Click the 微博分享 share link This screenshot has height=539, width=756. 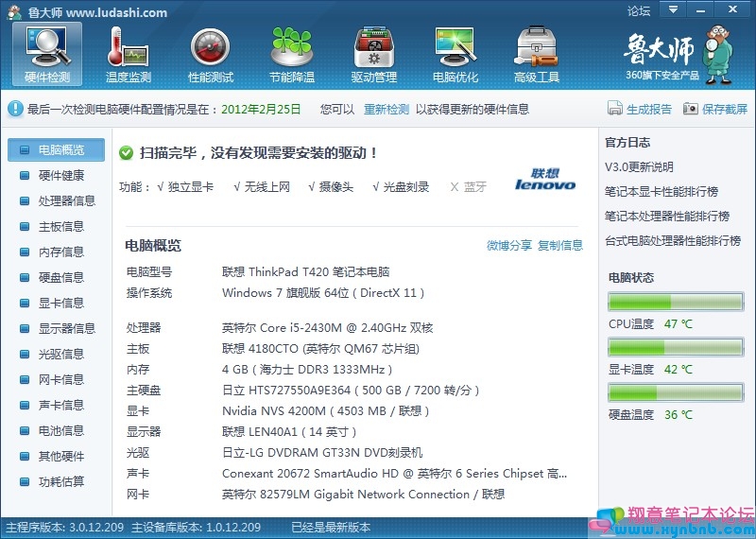coord(509,246)
